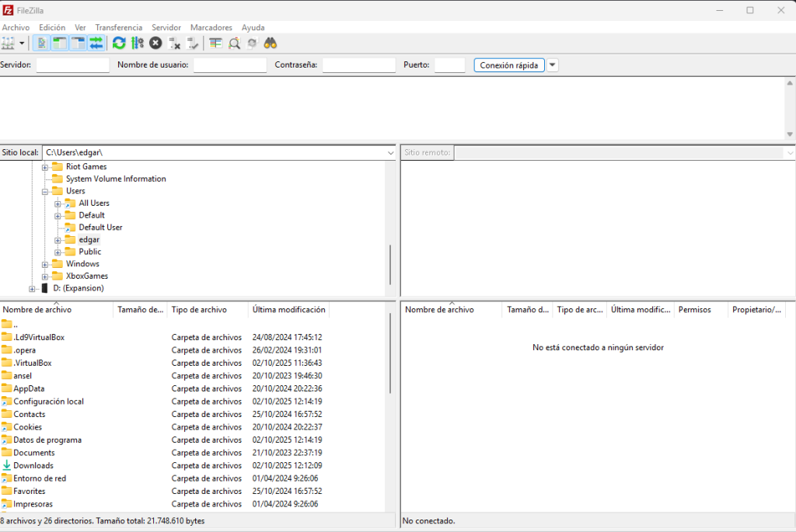796x532 pixels.
Task: Click the Conexión rápida button
Action: (509, 65)
